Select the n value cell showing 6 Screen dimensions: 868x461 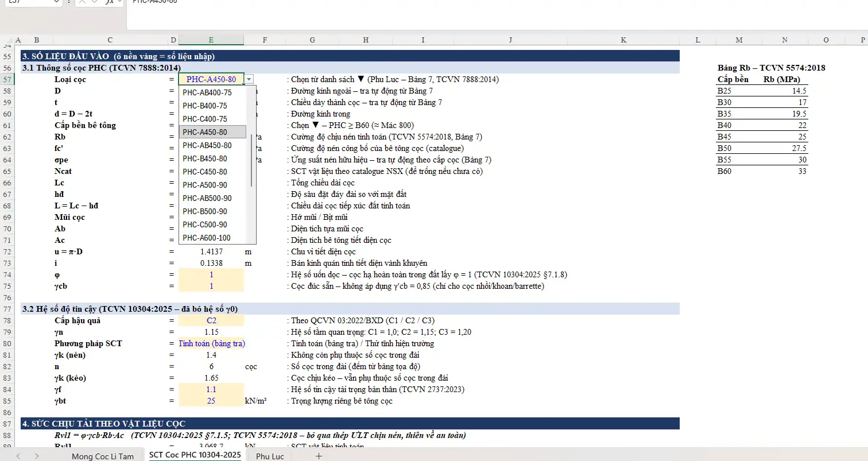(211, 366)
